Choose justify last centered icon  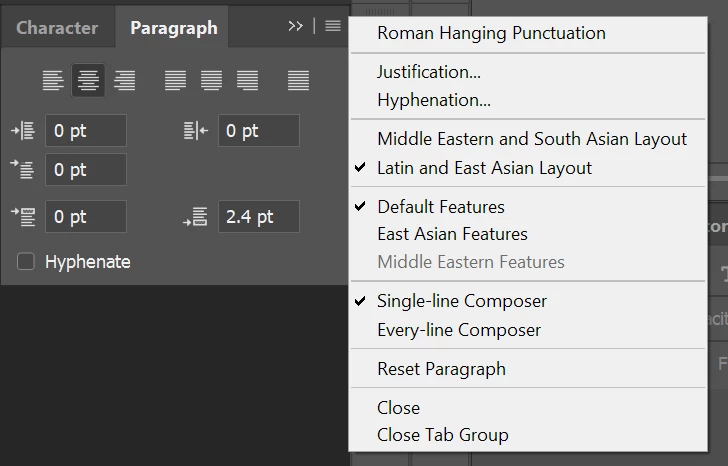pyautogui.click(x=211, y=80)
